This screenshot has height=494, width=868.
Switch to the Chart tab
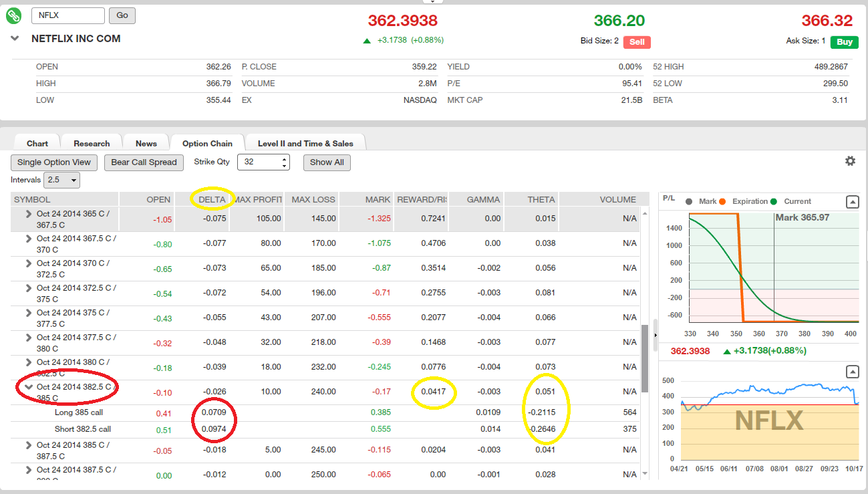[37, 143]
